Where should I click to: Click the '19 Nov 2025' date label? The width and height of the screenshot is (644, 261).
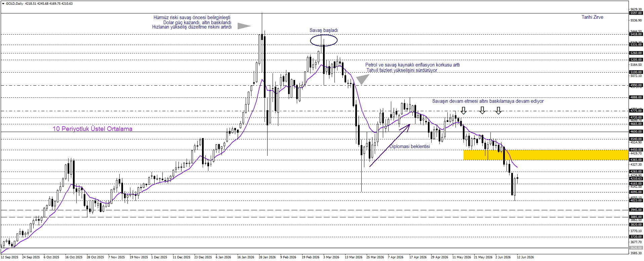point(139,257)
